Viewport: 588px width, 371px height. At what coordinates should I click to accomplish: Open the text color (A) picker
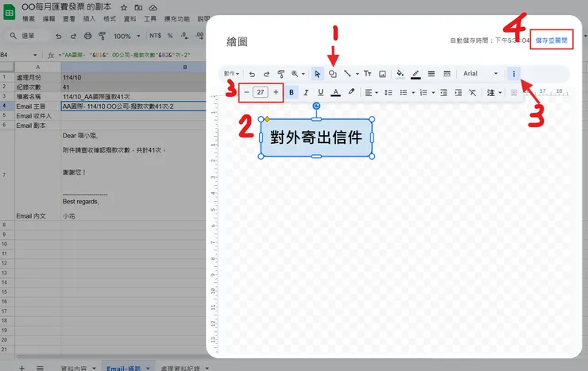point(335,92)
